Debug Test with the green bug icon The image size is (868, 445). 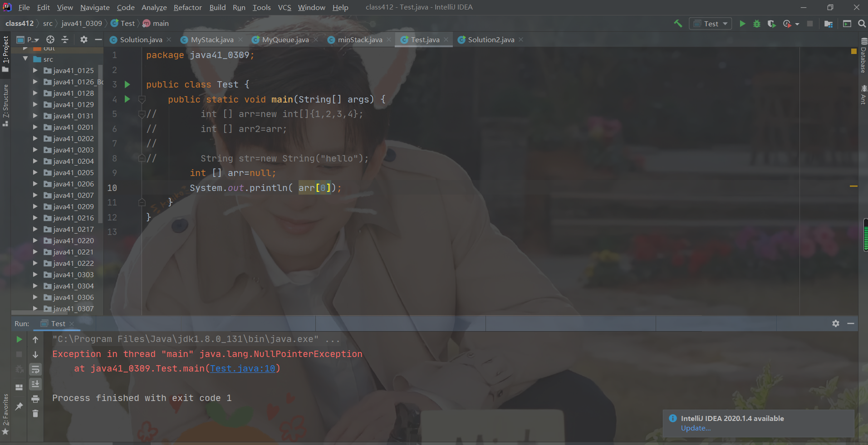[x=757, y=24]
